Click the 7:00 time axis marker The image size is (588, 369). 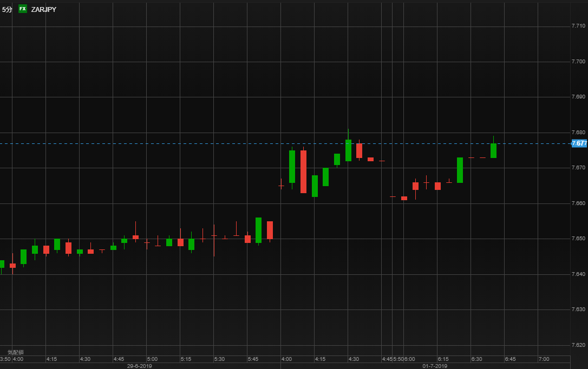click(x=544, y=359)
